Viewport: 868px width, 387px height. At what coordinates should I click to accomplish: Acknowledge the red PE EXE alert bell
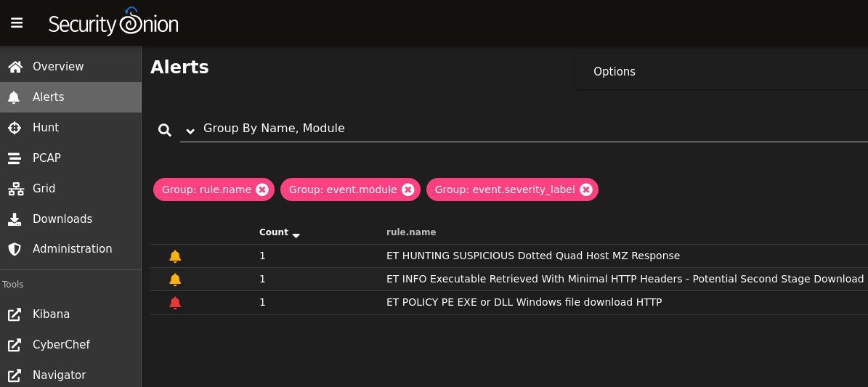point(175,303)
